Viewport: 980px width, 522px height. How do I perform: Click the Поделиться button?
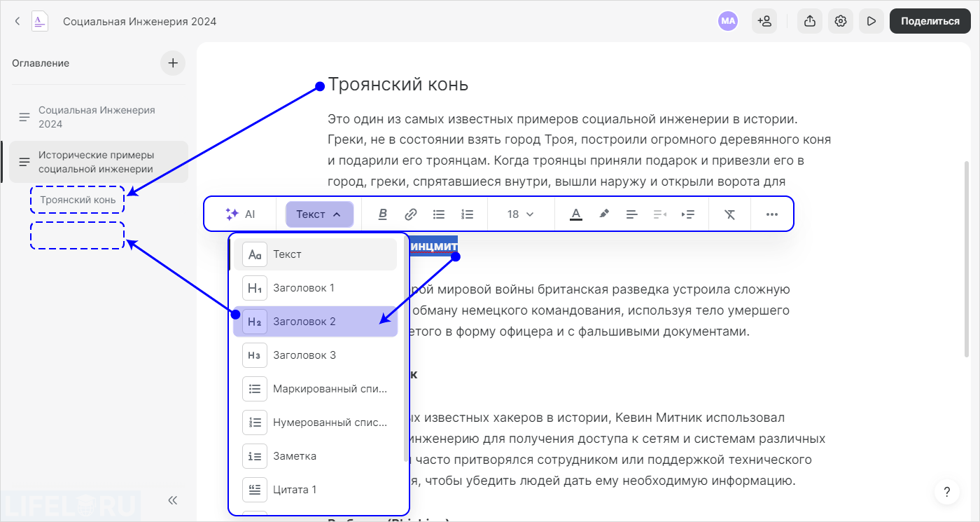point(930,21)
